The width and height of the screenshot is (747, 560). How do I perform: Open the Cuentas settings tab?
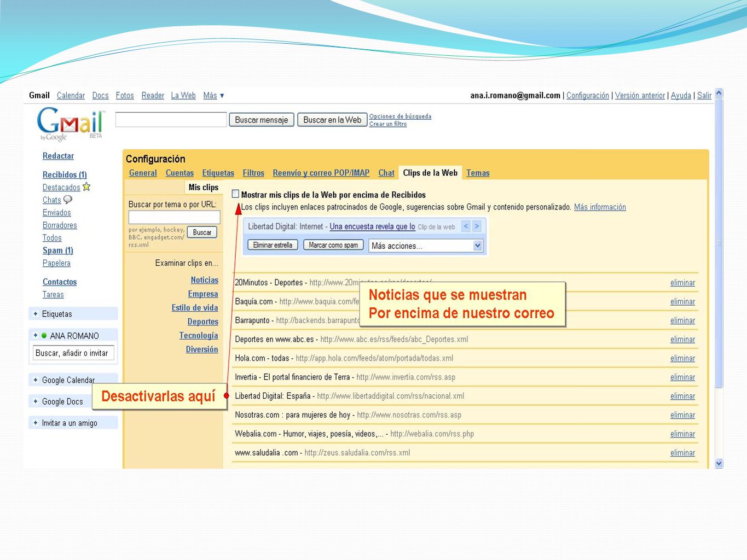pos(179,173)
